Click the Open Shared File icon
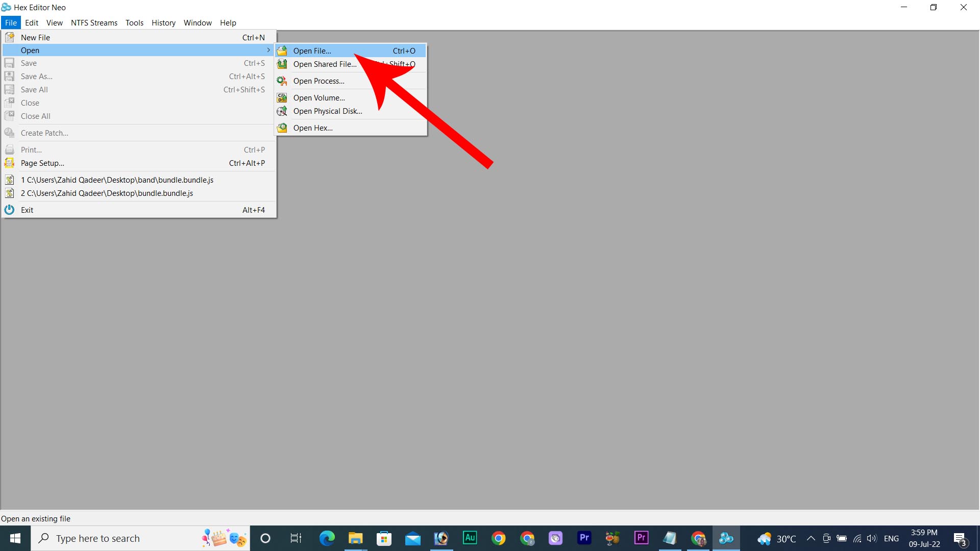 [x=282, y=64]
